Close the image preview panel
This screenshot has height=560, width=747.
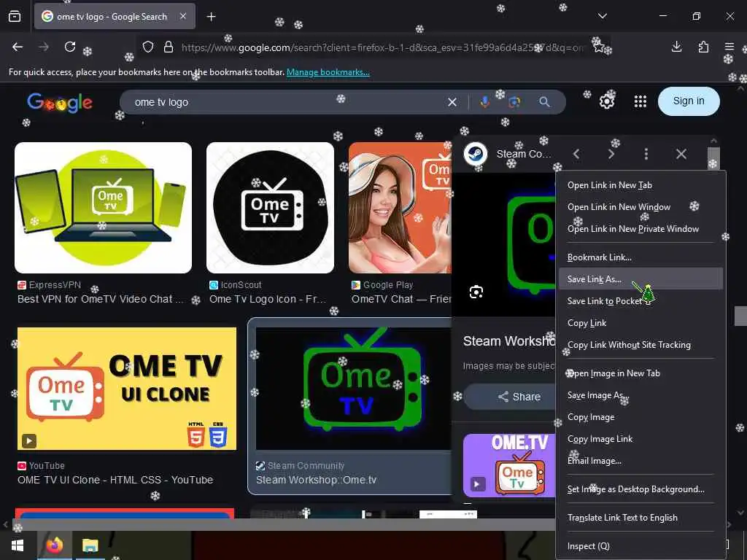pos(681,154)
